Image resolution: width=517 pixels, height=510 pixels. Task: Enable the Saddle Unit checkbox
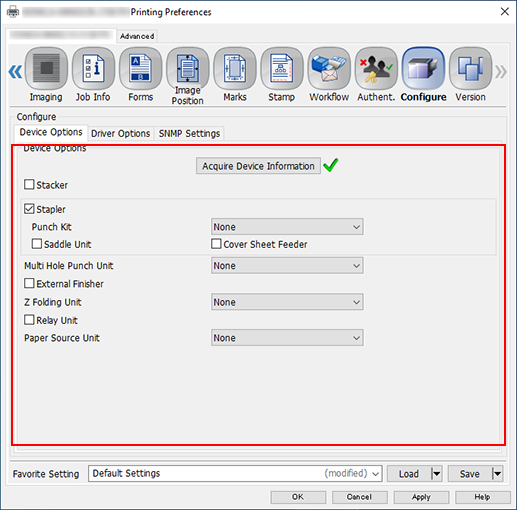(x=37, y=244)
